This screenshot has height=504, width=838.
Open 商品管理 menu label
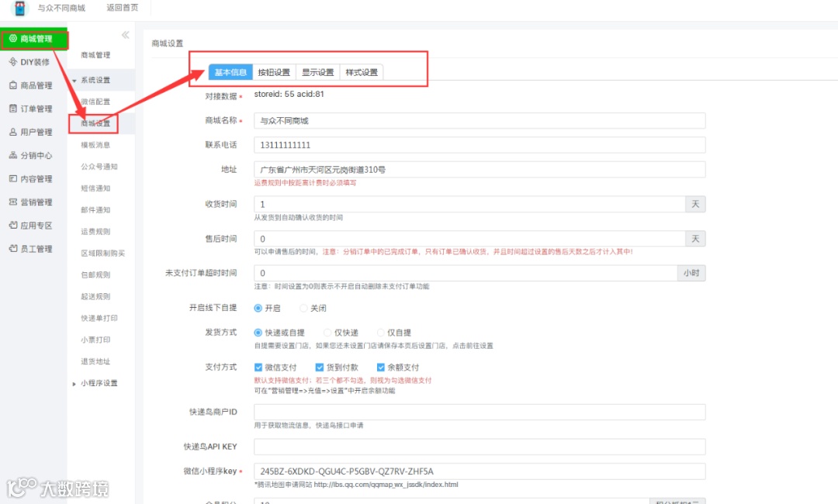pyautogui.click(x=36, y=85)
